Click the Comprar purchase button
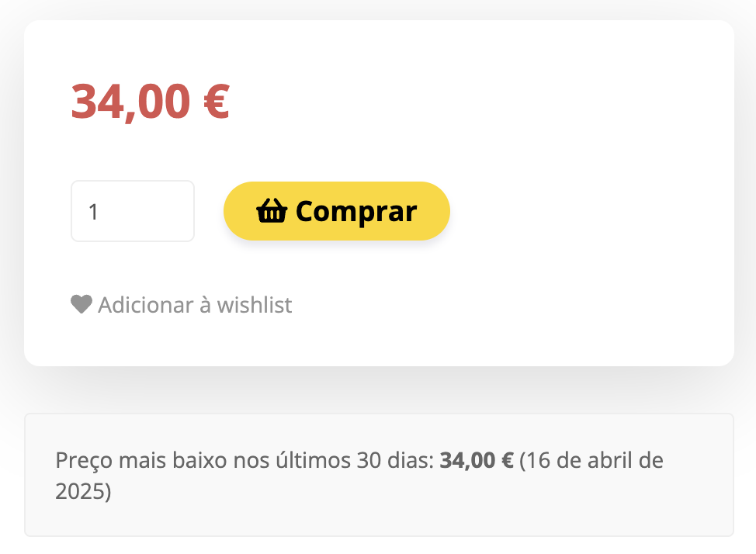 click(336, 210)
